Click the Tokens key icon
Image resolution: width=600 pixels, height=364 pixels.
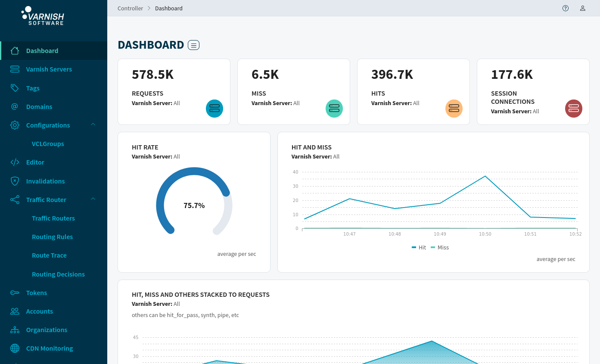15,293
